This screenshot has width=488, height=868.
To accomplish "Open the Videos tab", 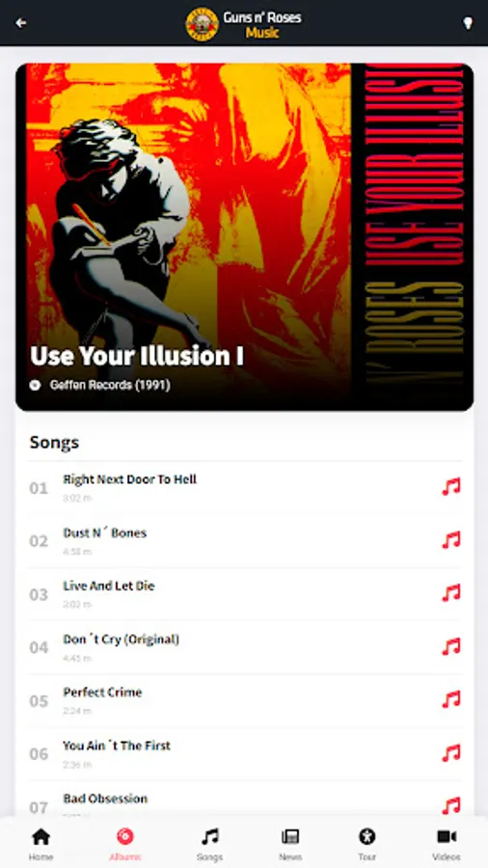I will [x=447, y=844].
